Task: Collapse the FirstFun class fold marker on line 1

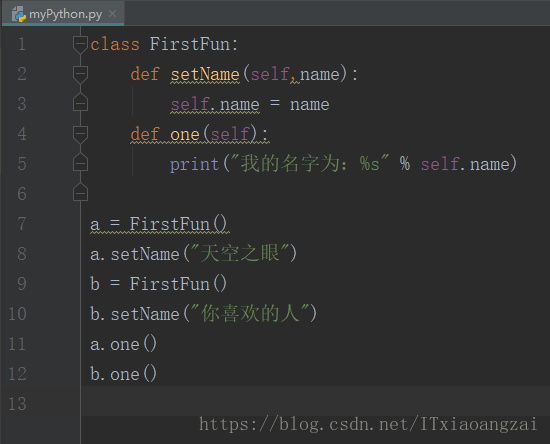Action: [x=80, y=45]
